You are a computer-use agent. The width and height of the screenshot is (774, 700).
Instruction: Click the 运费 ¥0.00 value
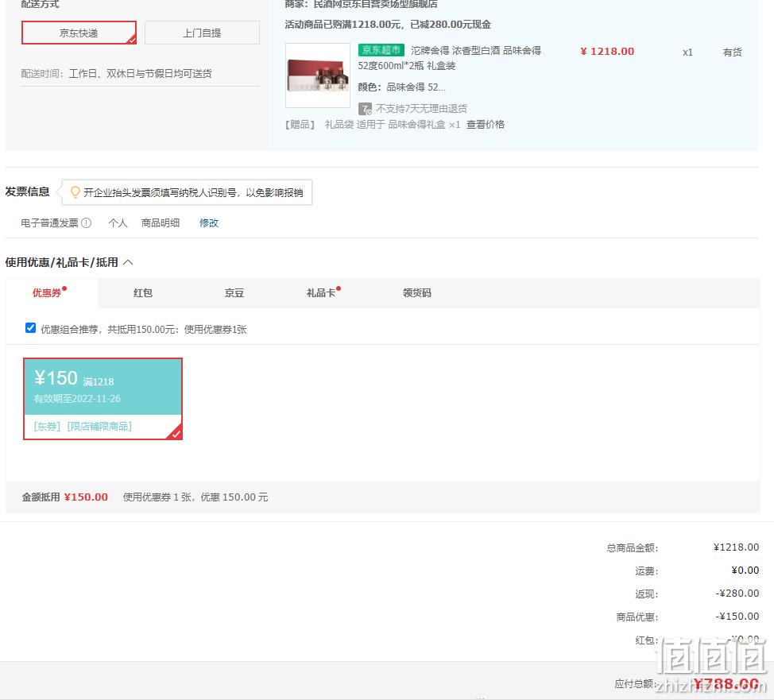[x=745, y=570]
